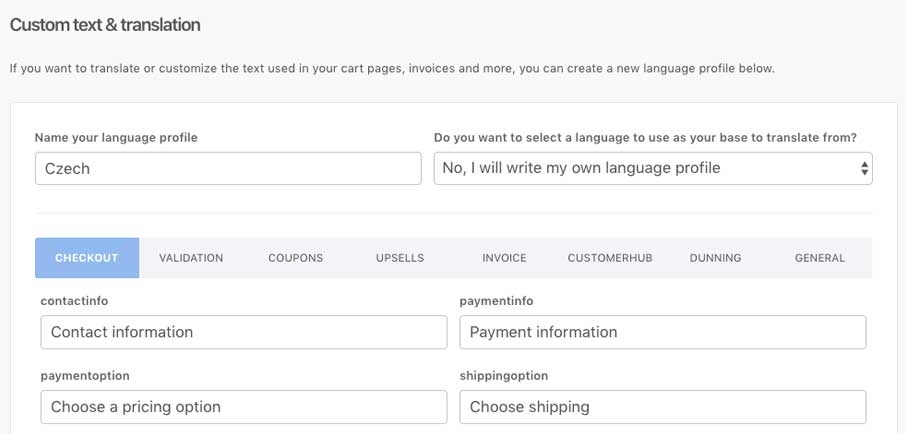
Task: Click the Choose shipping text field
Action: click(663, 407)
